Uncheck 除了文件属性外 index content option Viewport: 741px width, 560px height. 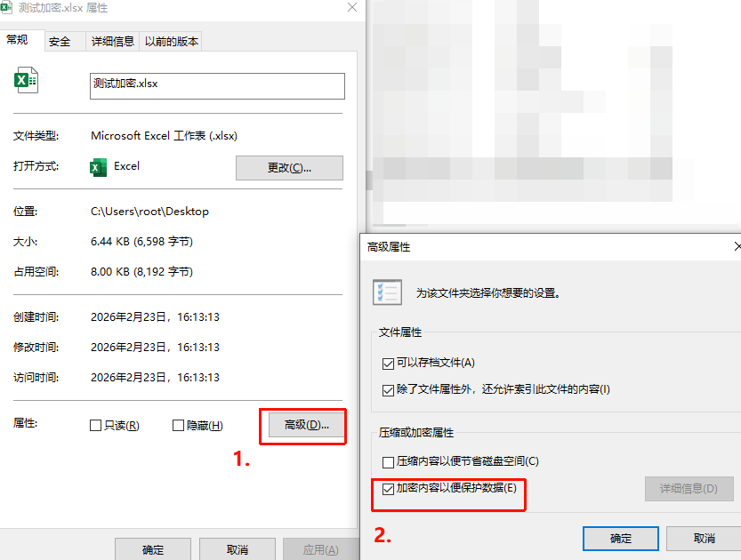(388, 390)
